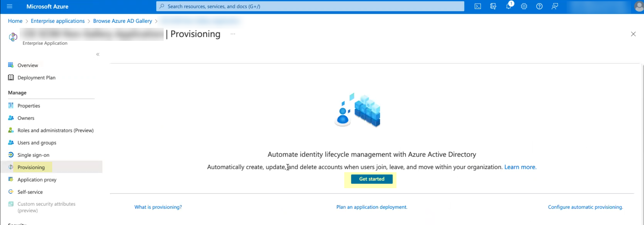Click the Get started button
Image resolution: width=644 pixels, height=225 pixels.
pyautogui.click(x=372, y=179)
